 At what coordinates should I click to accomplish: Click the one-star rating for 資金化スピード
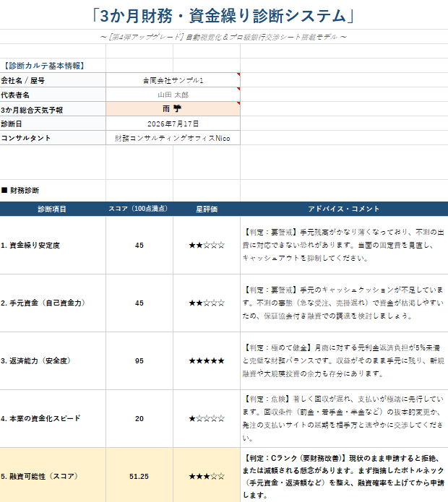[x=207, y=418]
